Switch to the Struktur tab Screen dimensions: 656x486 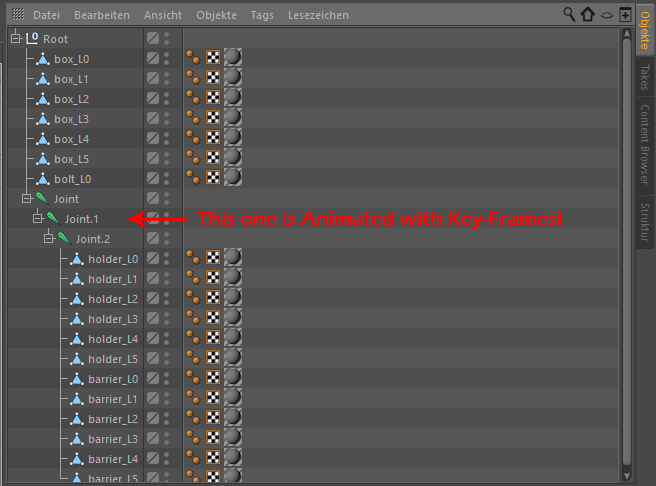click(x=645, y=222)
